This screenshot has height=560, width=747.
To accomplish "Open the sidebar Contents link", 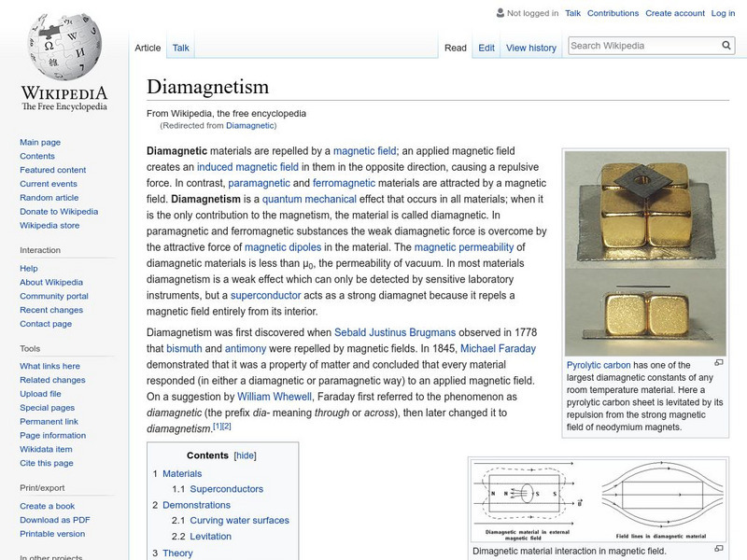I will [x=37, y=156].
